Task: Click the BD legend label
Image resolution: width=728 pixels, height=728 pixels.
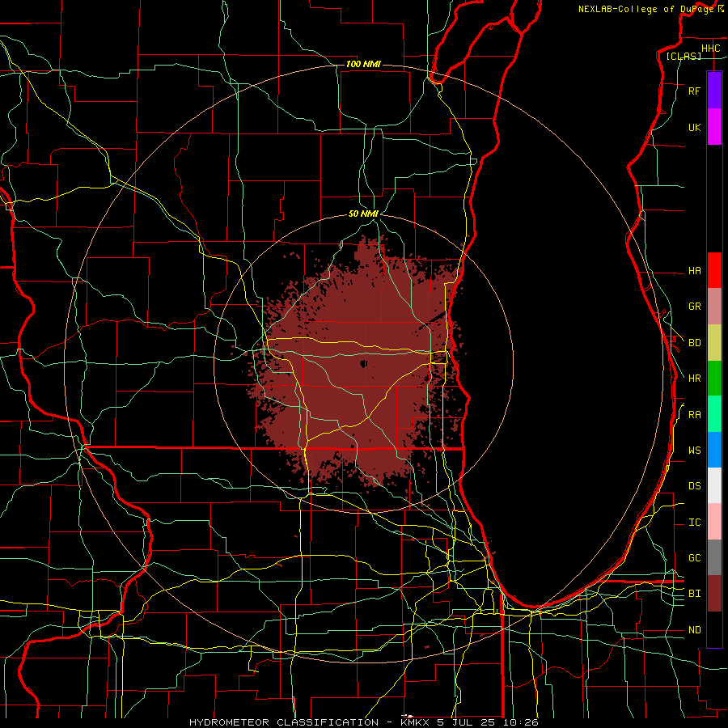Action: pyautogui.click(x=694, y=343)
